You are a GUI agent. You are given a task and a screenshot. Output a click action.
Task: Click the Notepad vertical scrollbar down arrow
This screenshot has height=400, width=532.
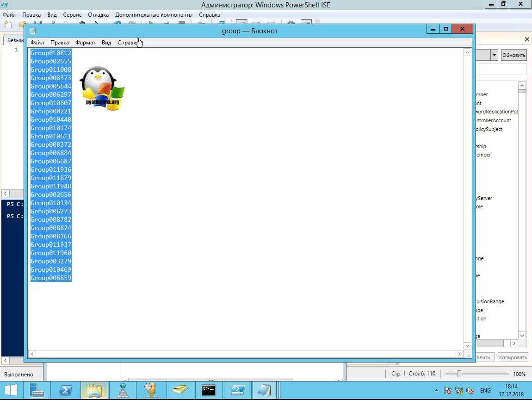(467, 345)
